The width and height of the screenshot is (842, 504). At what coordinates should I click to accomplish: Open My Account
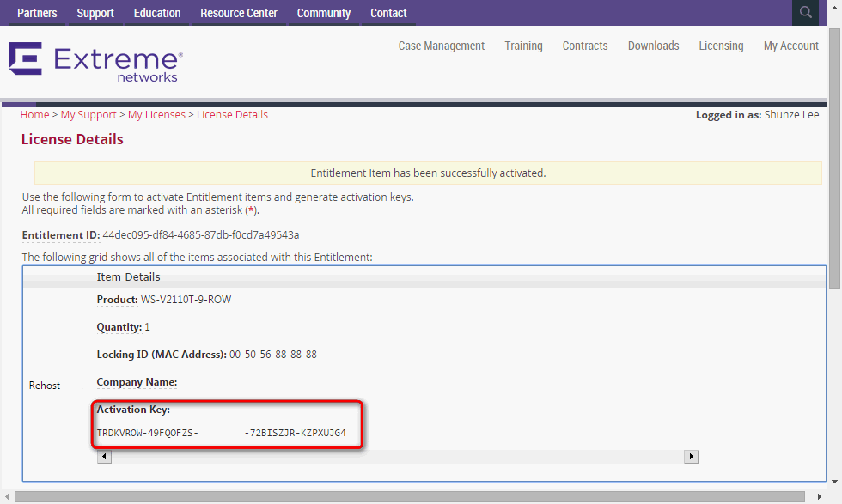pyautogui.click(x=791, y=46)
